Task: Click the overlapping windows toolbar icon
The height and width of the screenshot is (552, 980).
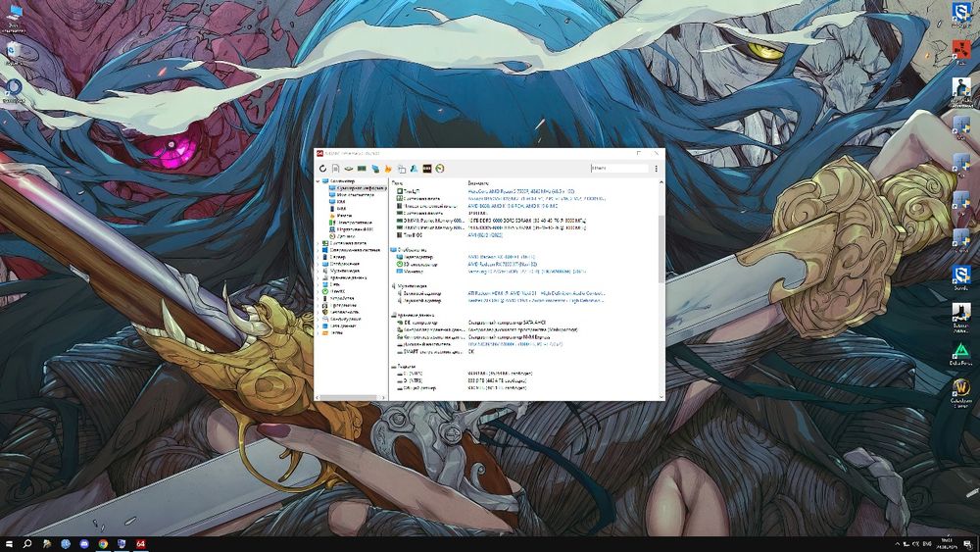Action: [x=401, y=169]
